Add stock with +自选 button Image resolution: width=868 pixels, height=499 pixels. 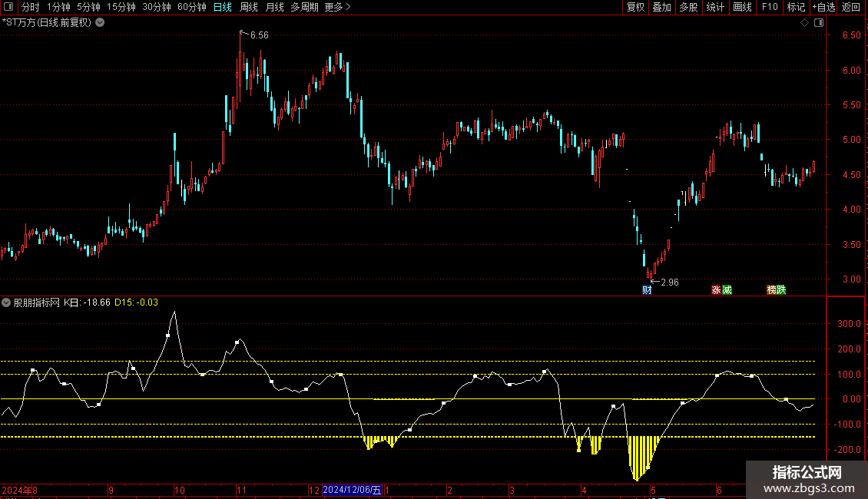[823, 7]
